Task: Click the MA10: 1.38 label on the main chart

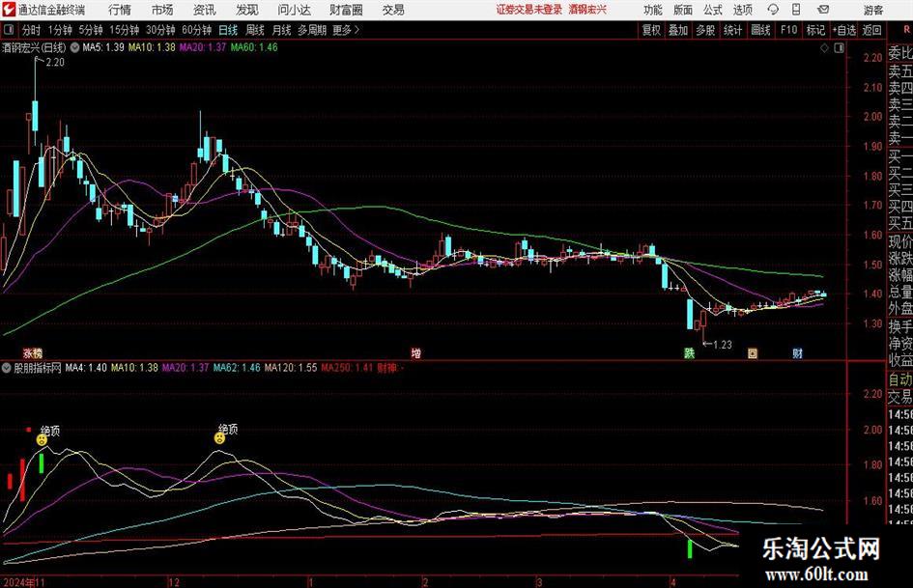Action: (152, 47)
